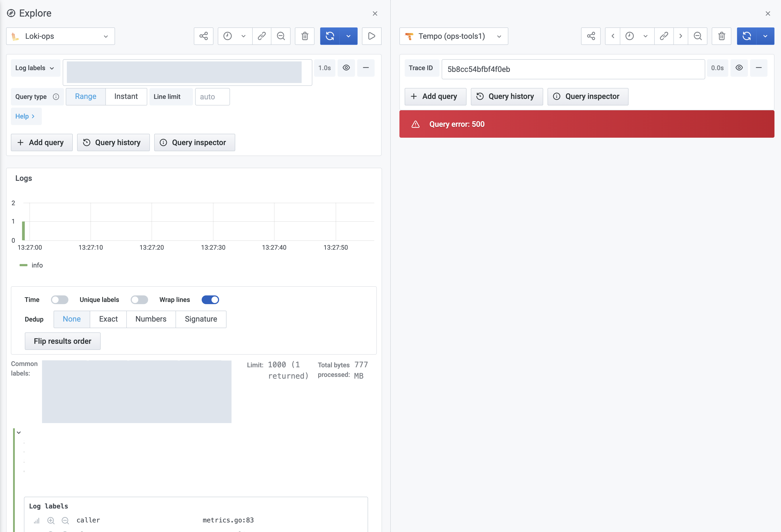Open the Tempo (ops-tools1) datasource picker
781x532 pixels.
(453, 36)
